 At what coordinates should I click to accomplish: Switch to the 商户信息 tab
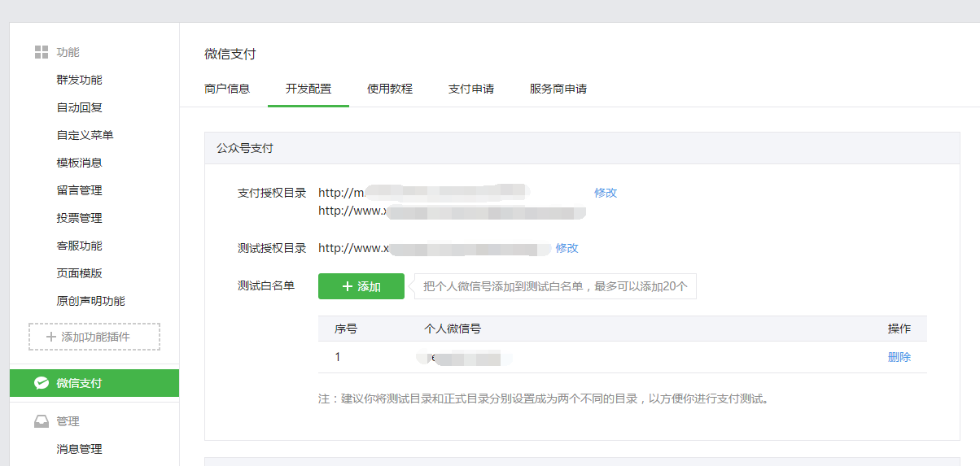(227, 89)
